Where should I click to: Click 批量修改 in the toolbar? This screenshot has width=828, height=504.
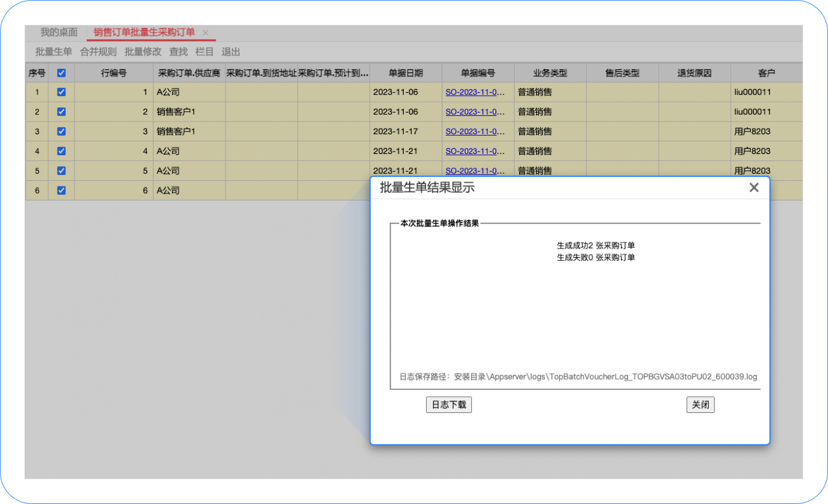(x=143, y=52)
